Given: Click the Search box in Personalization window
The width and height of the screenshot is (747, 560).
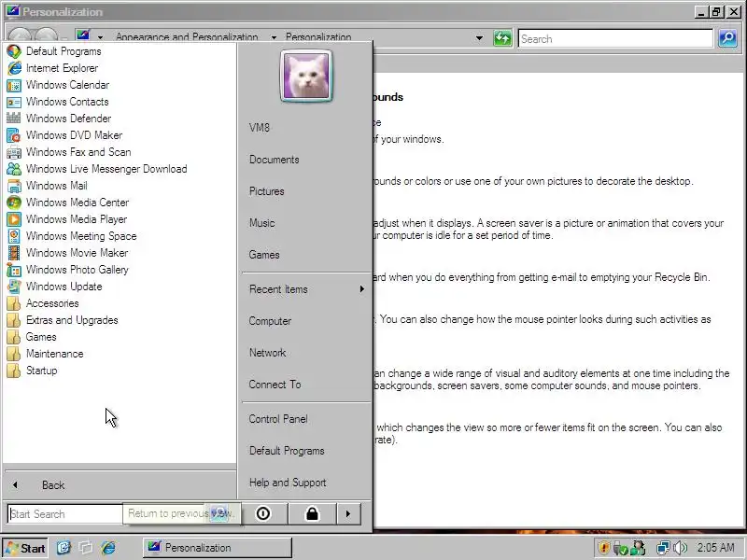Looking at the screenshot, I should click(615, 38).
